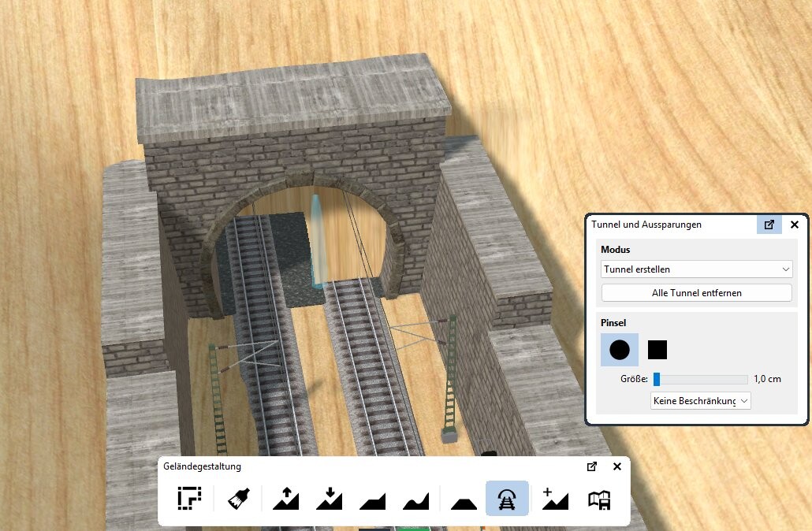Open the terrain map save icon
The width and height of the screenshot is (812, 531).
pos(599,499)
